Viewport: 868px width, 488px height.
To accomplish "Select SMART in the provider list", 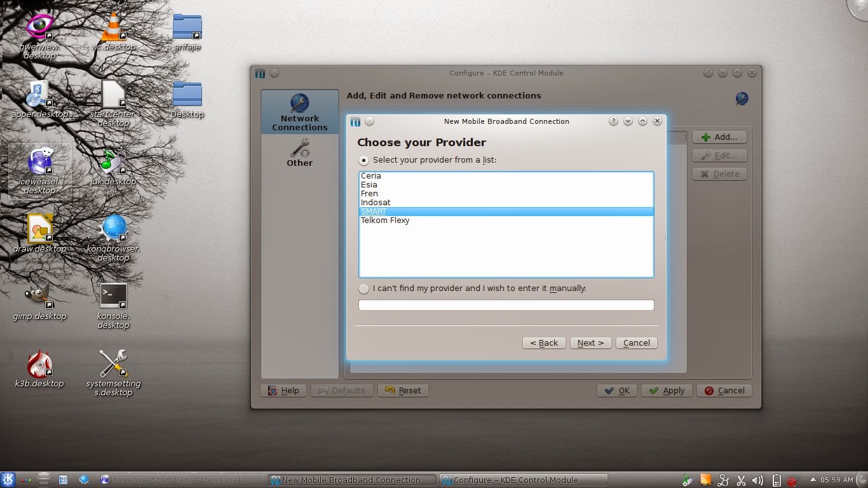I will (506, 212).
